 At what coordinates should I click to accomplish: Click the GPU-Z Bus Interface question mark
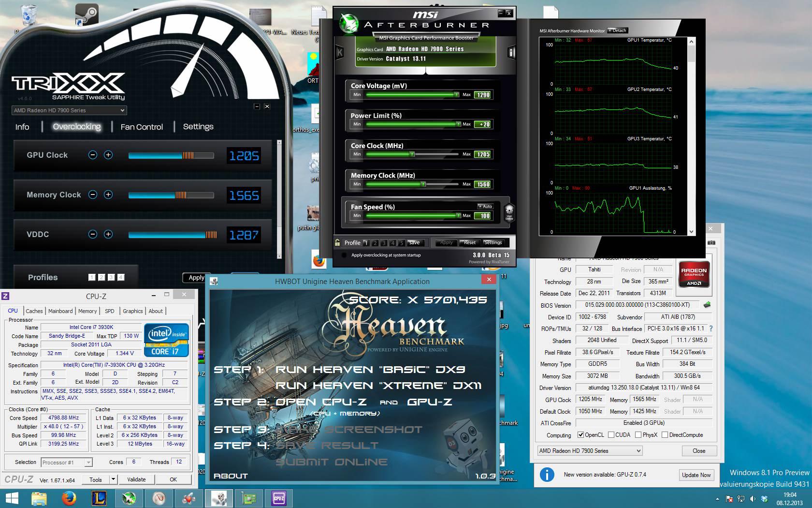pyautogui.click(x=710, y=329)
